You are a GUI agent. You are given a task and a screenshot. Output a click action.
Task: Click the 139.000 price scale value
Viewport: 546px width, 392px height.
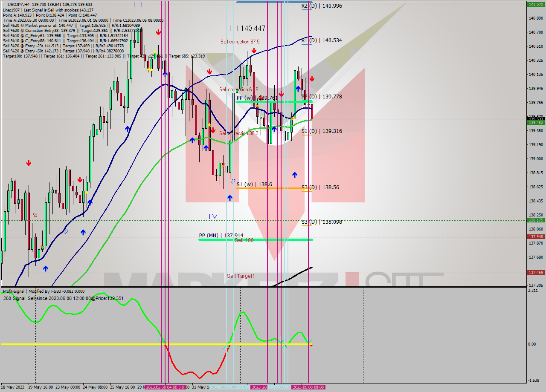[535, 159]
